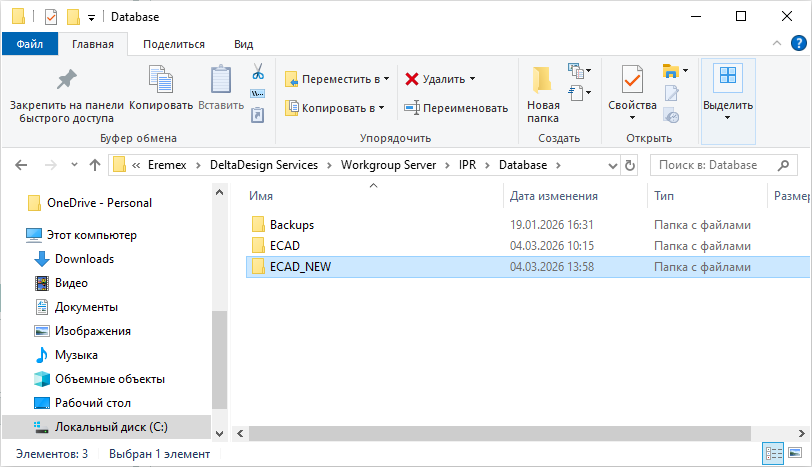This screenshot has width=812, height=467.
Task: Sort by Дата изменения column header
Action: coord(554,196)
